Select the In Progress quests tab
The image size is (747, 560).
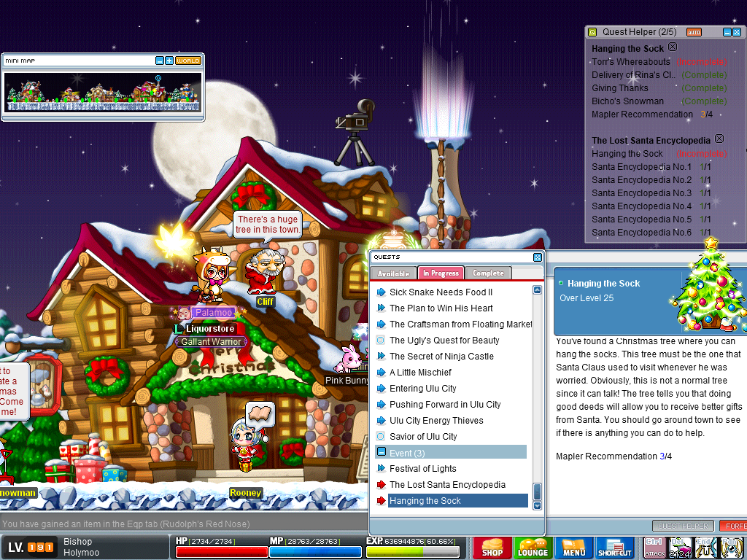(441, 273)
